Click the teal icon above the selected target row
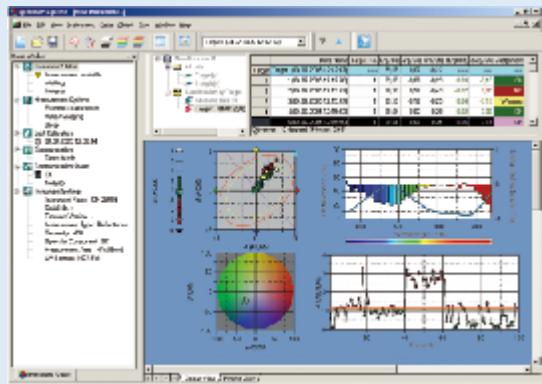The image size is (542, 384). tap(188, 100)
